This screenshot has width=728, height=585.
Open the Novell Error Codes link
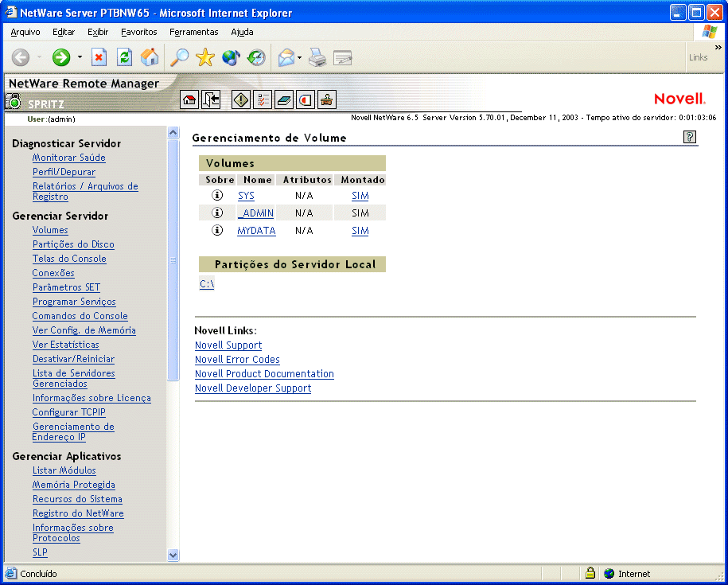click(237, 360)
